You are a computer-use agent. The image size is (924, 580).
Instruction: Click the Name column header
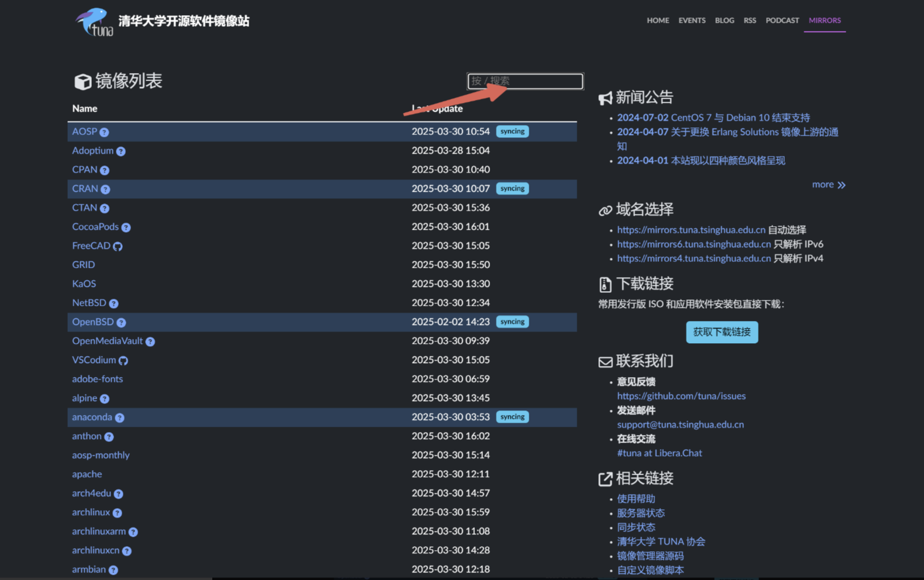click(85, 109)
